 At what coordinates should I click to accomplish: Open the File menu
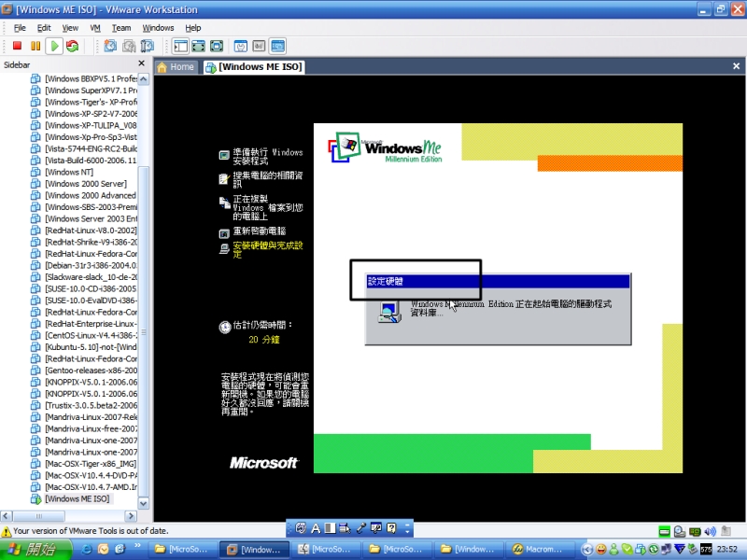(20, 28)
